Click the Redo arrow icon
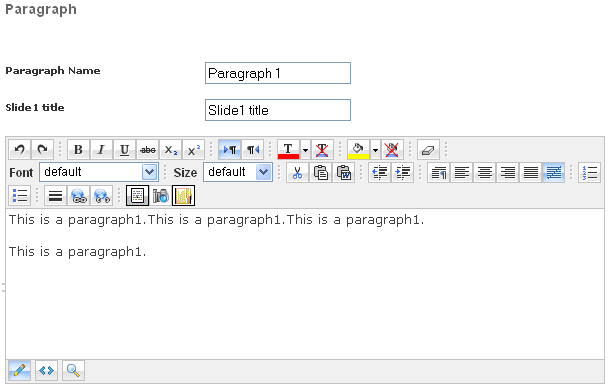The image size is (612, 390). (43, 150)
